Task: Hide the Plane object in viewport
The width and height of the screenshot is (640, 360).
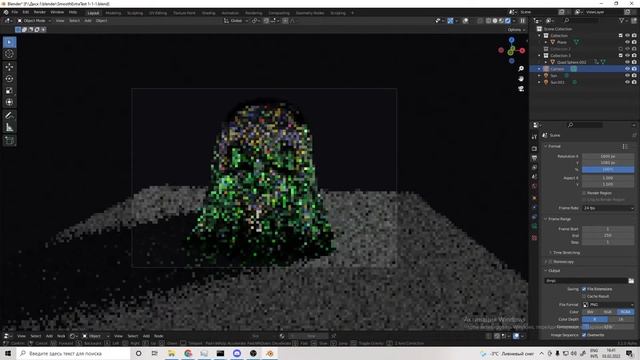Action: point(627,42)
